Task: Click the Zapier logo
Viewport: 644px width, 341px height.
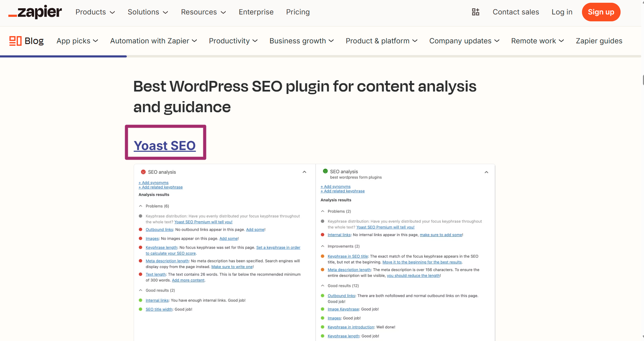Action: point(35,12)
